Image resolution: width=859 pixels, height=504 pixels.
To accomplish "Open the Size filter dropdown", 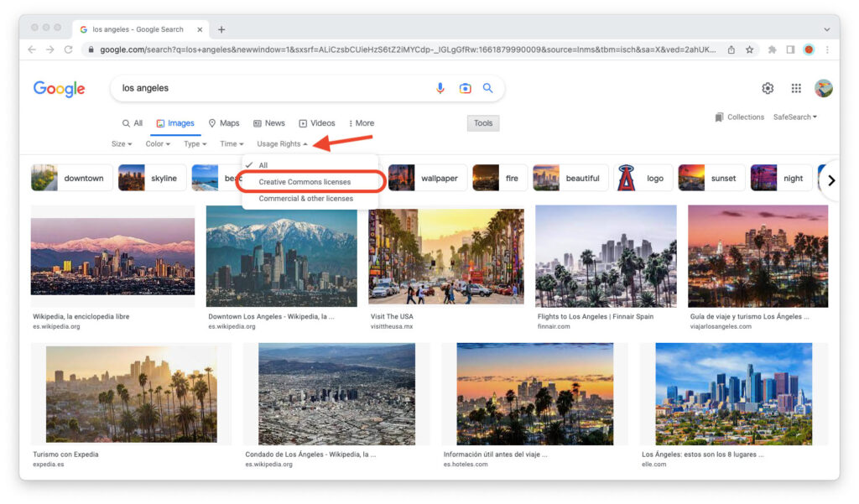I will coord(122,144).
